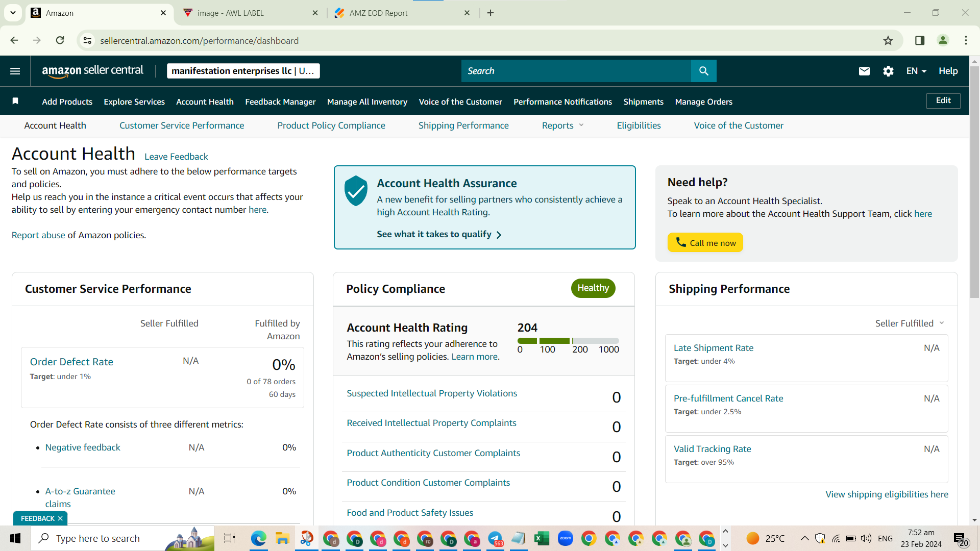Open the messages envelope icon
980x551 pixels.
pyautogui.click(x=864, y=71)
